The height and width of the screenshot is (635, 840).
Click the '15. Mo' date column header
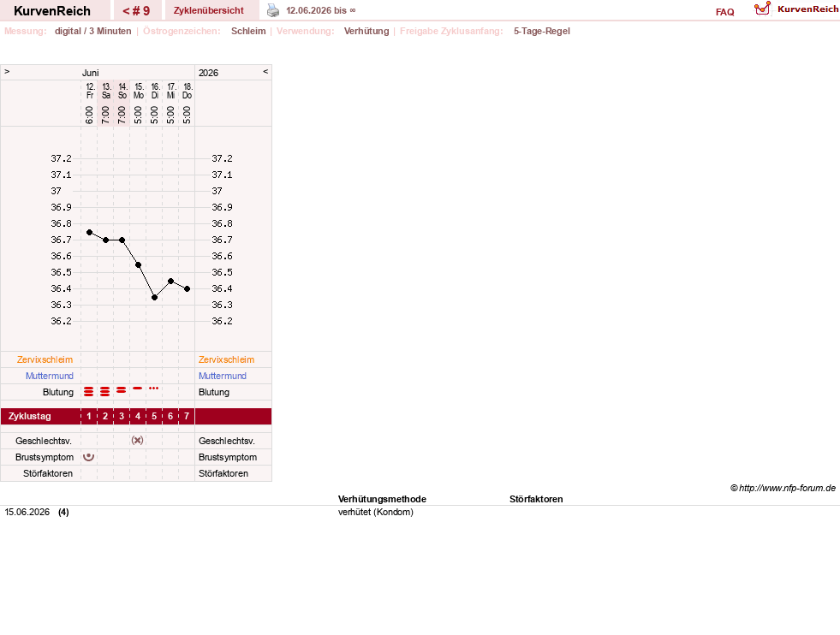coord(139,91)
